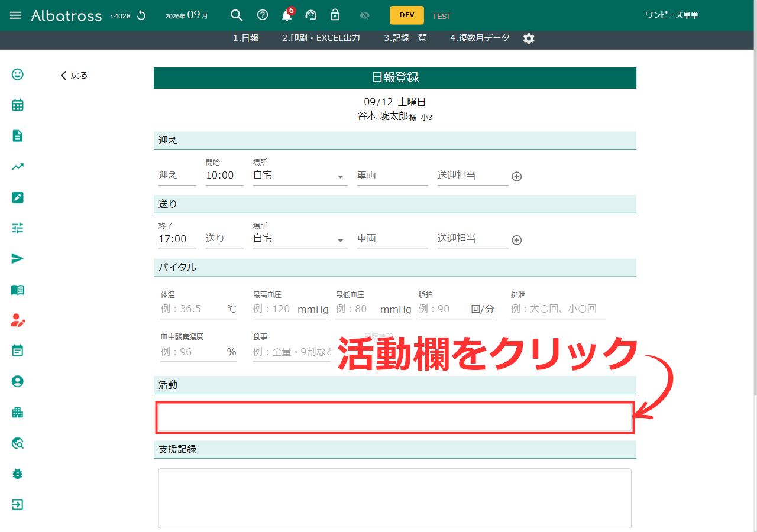
Task: Open the search magnifier icon
Action: tap(237, 15)
